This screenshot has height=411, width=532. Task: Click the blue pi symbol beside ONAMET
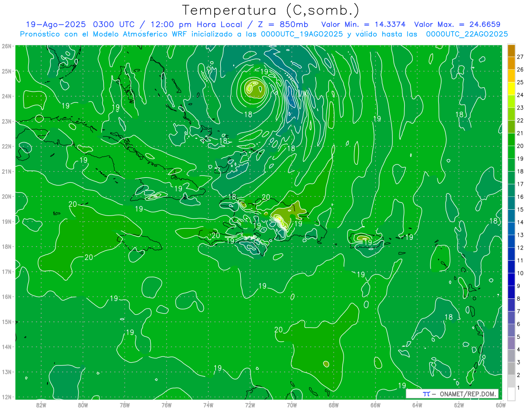[426, 394]
